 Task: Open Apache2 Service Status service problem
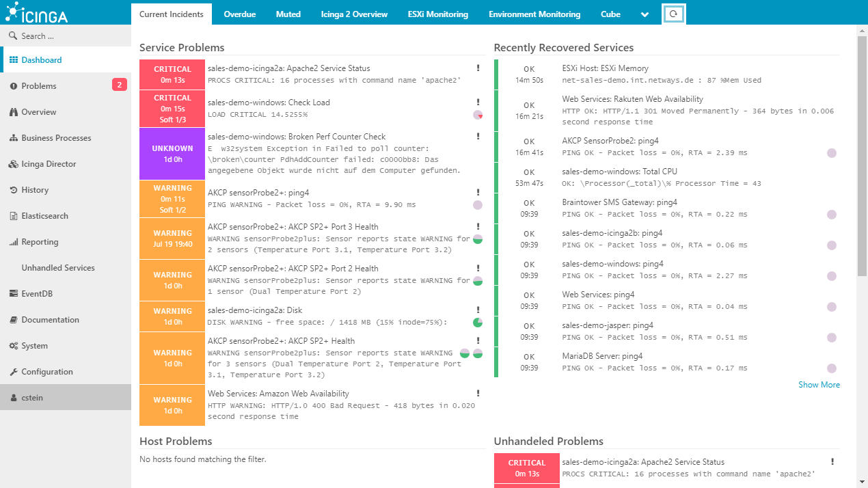click(288, 68)
